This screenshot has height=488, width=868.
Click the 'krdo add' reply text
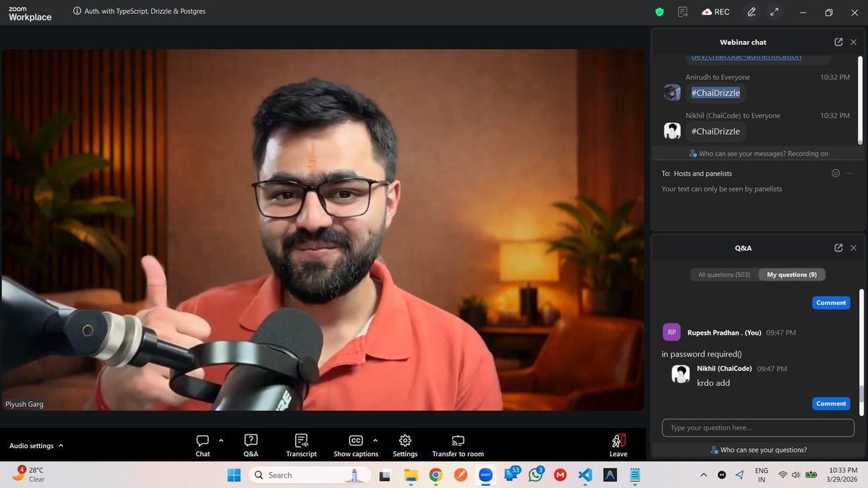[713, 382]
